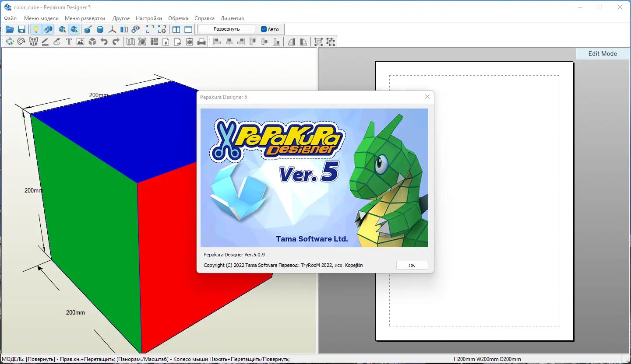Click the Undo arrow icon
The height and width of the screenshot is (364, 631).
[104, 42]
